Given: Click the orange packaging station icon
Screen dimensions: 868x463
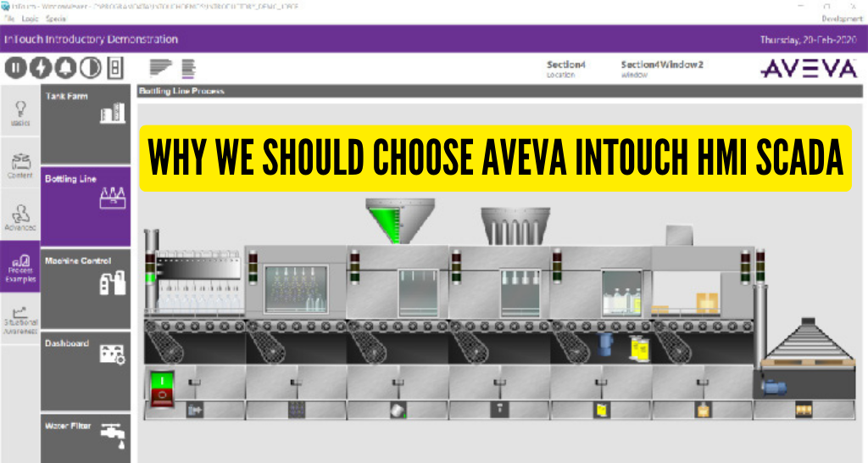Looking at the screenshot, I should click(x=703, y=410).
